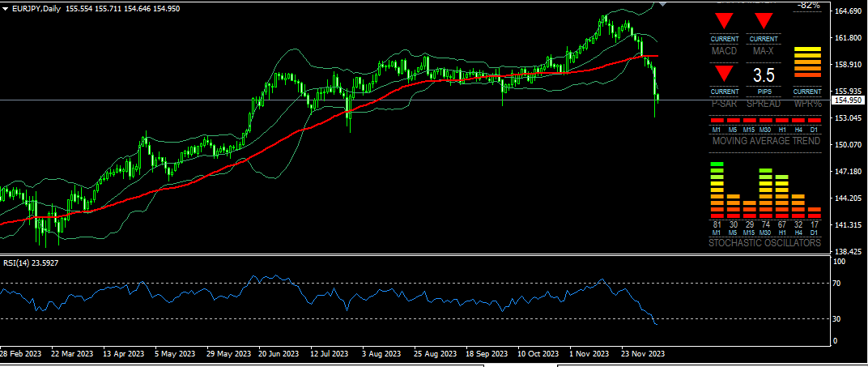Click the 10 Oct 2023 date label
This screenshot has height=367, width=868.
tap(538, 353)
